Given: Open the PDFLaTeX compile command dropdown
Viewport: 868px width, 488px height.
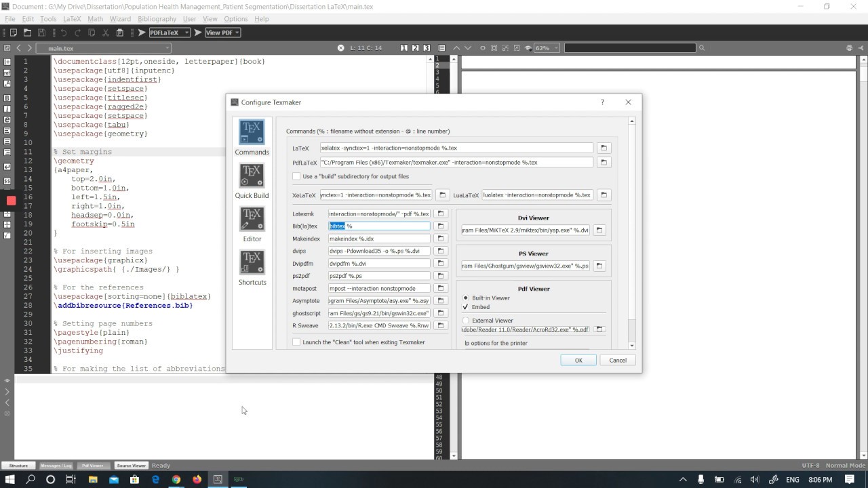Looking at the screenshot, I should [x=170, y=33].
